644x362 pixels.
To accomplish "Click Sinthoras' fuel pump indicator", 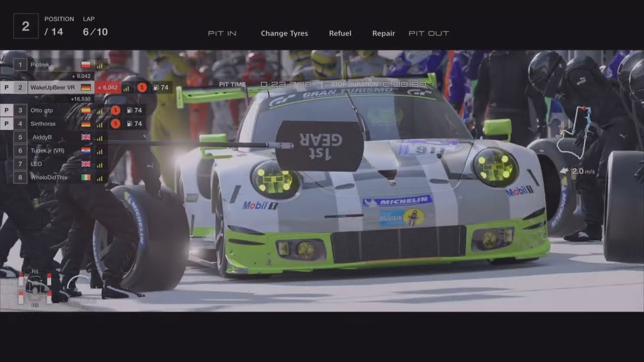I will 134,124.
